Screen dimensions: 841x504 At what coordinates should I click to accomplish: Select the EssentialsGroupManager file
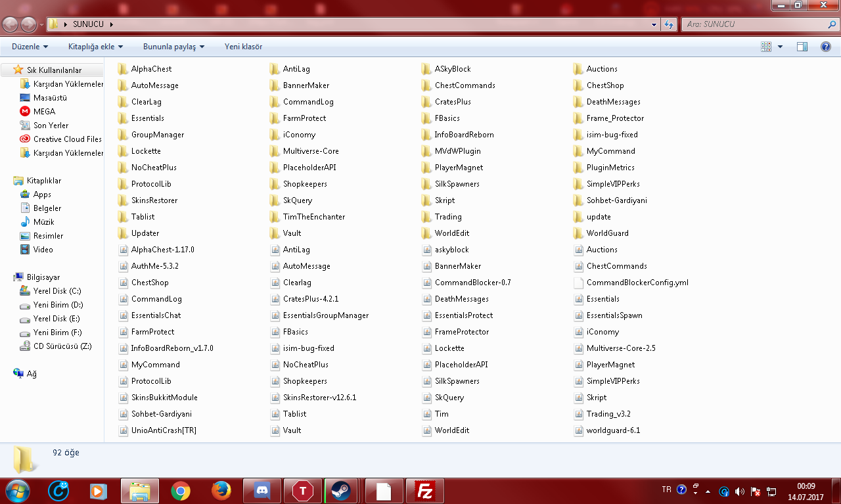coord(319,315)
